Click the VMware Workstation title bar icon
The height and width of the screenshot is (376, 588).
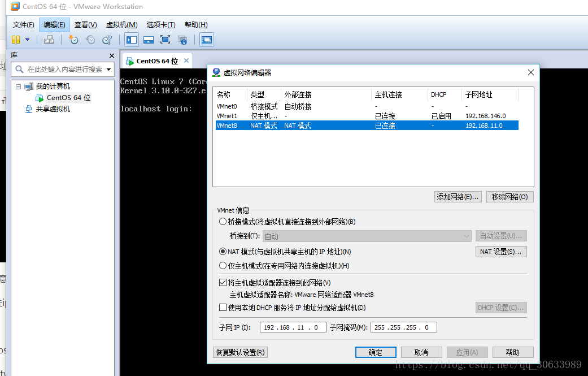pyautogui.click(x=15, y=6)
